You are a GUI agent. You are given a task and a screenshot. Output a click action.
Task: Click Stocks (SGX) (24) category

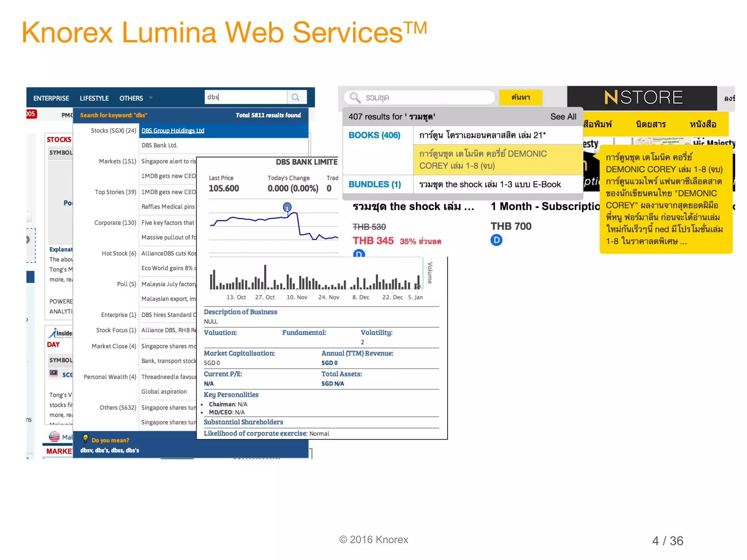point(113,131)
